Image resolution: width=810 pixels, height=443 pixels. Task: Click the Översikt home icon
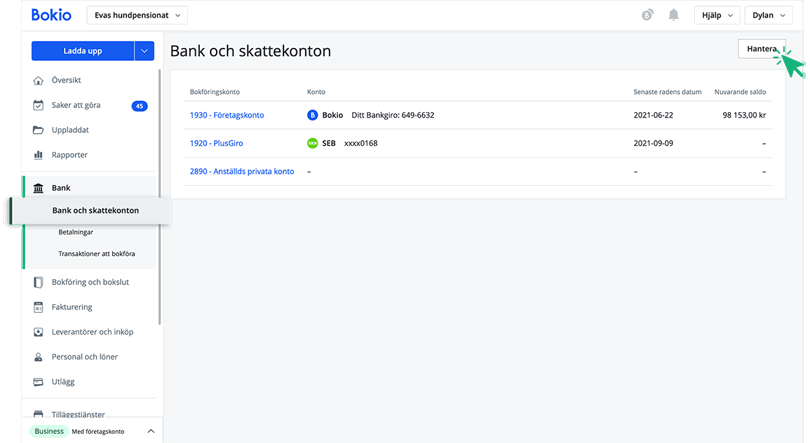click(x=38, y=80)
